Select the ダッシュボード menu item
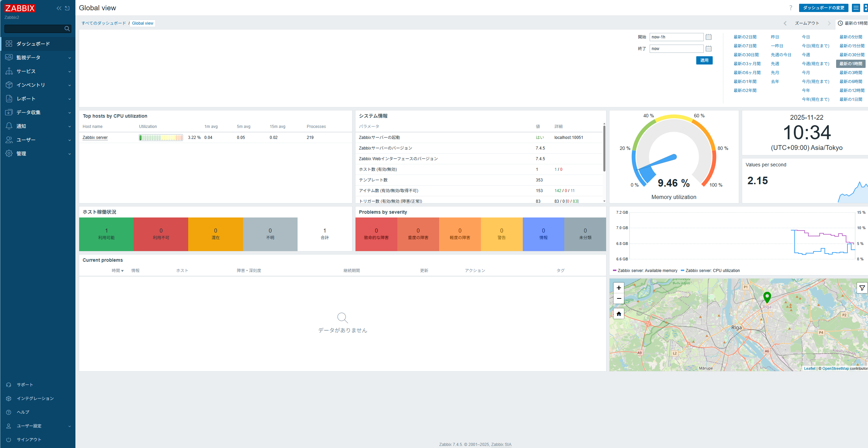 [x=33, y=44]
